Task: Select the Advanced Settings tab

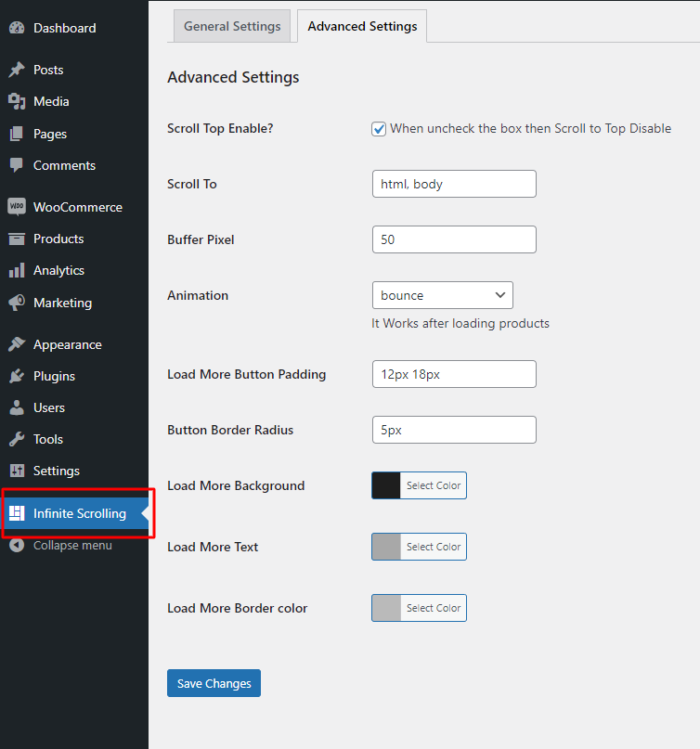Action: pyautogui.click(x=362, y=26)
